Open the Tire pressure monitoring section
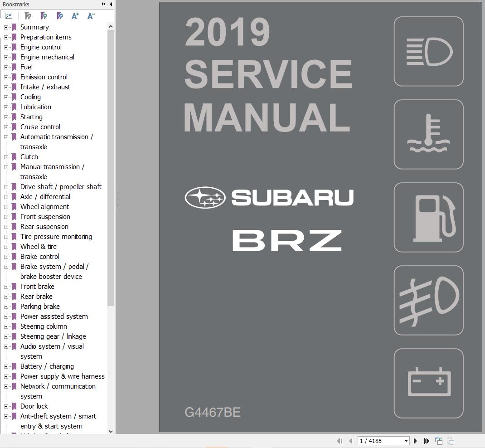Image resolution: width=485 pixels, height=448 pixels. [x=56, y=237]
